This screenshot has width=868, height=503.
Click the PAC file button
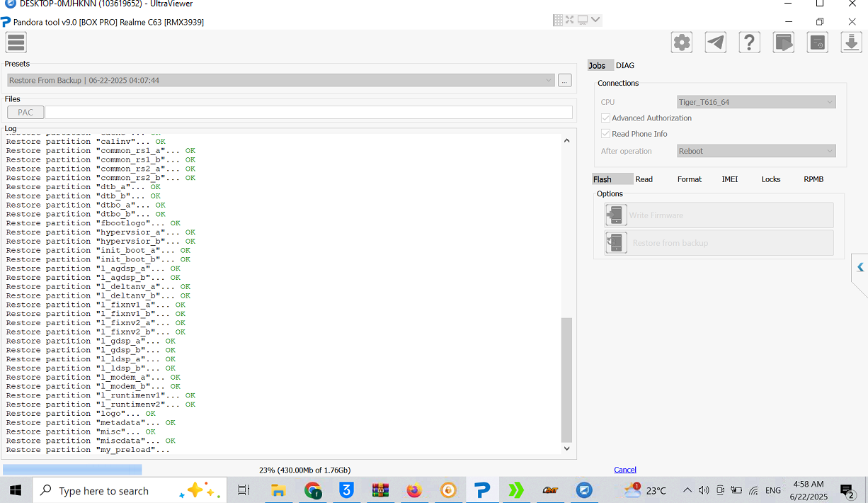pyautogui.click(x=25, y=113)
